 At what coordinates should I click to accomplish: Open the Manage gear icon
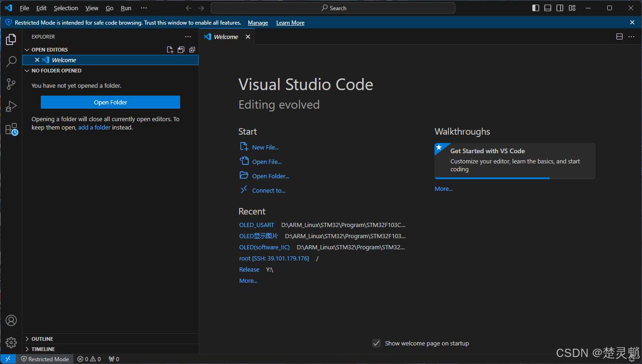pyautogui.click(x=11, y=343)
